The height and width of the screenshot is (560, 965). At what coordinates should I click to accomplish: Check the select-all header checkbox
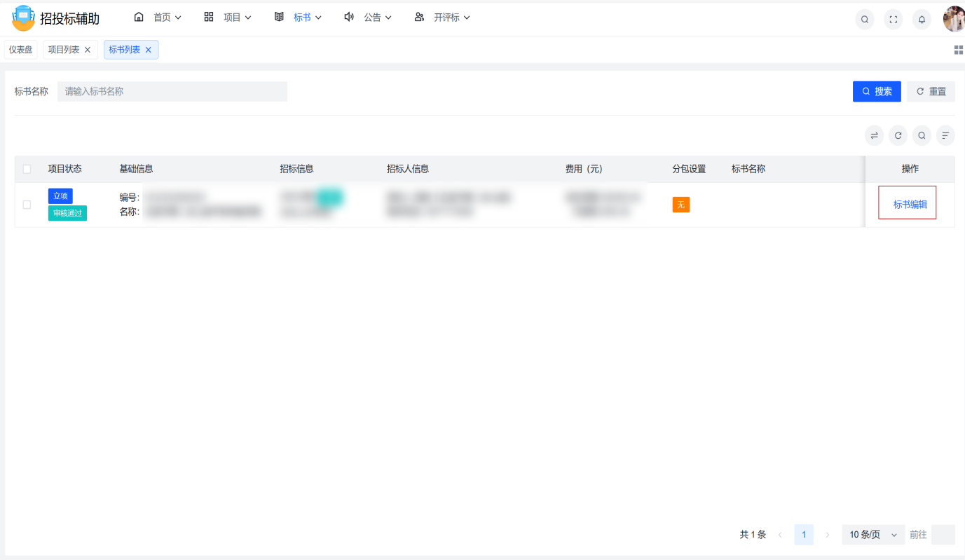(27, 169)
